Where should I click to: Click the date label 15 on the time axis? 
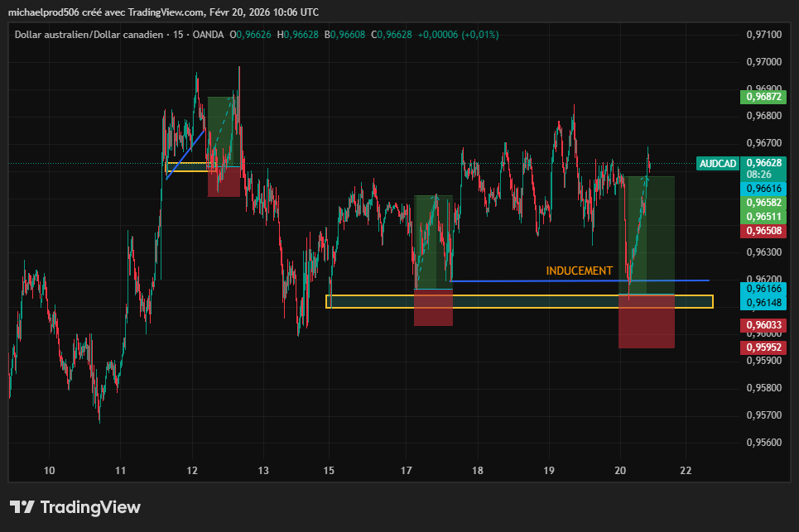coord(329,471)
